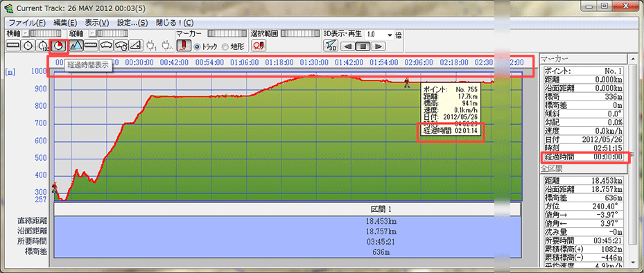Activate the red marker pin tool
The image size is (644, 273).
coord(184,46)
